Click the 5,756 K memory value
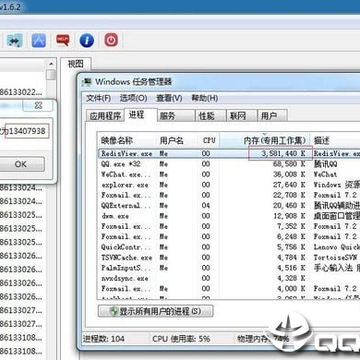 tap(292, 247)
